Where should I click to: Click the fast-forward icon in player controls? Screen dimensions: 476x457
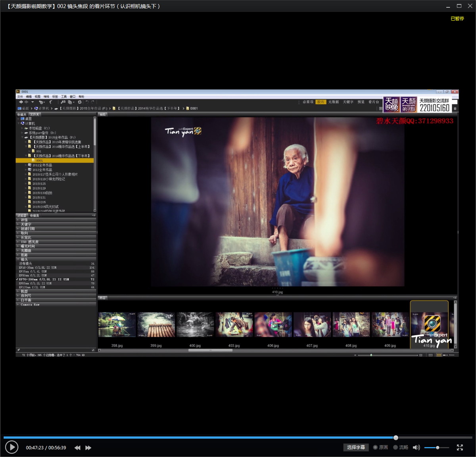pyautogui.click(x=88, y=448)
